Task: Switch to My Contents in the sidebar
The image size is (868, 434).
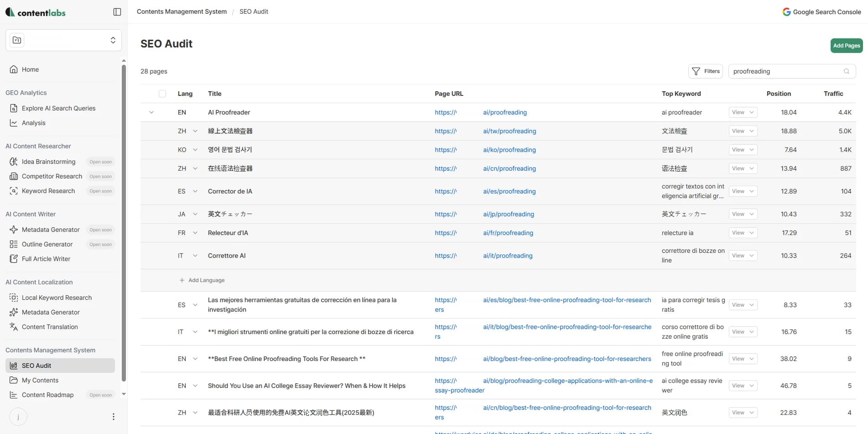Action: 40,380
